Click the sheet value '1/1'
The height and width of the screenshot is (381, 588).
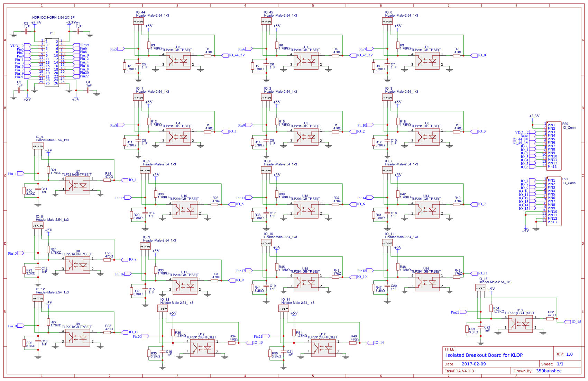tap(560, 364)
